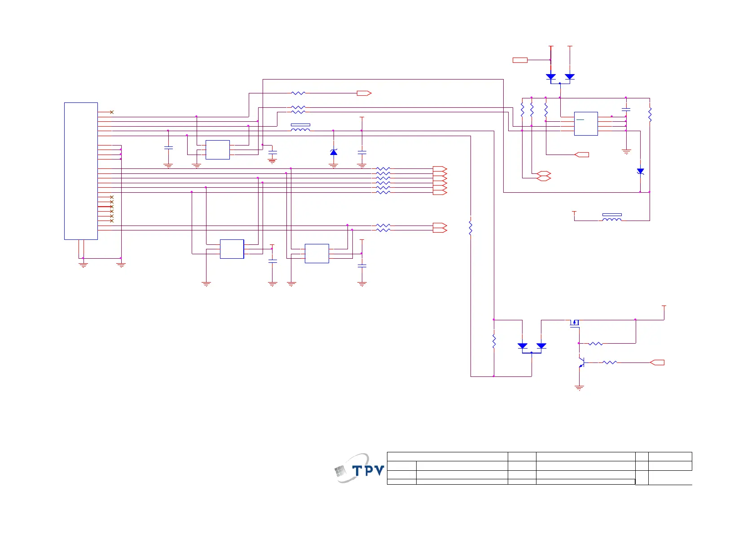Click the TPV company logo
The image size is (756, 535).
point(360,468)
